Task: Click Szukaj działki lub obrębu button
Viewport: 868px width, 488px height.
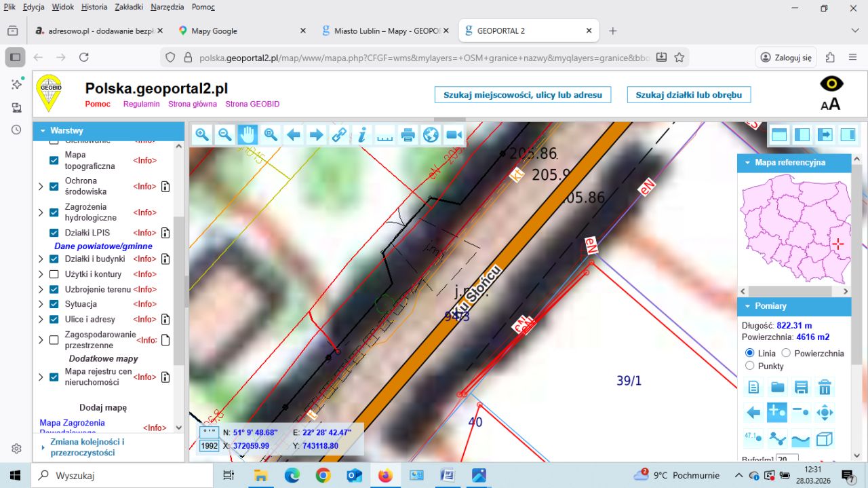Action: (688, 95)
